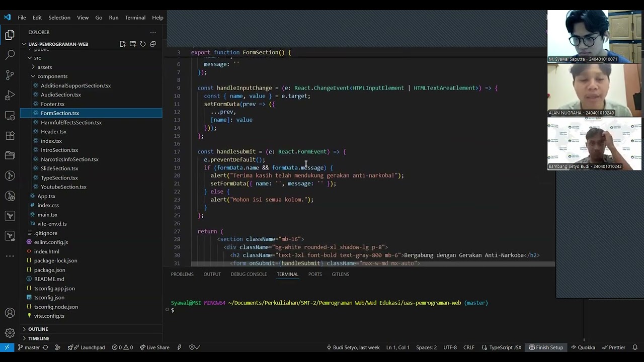This screenshot has width=644, height=362.
Task: Click the master branch in status bar
Action: click(x=29, y=347)
